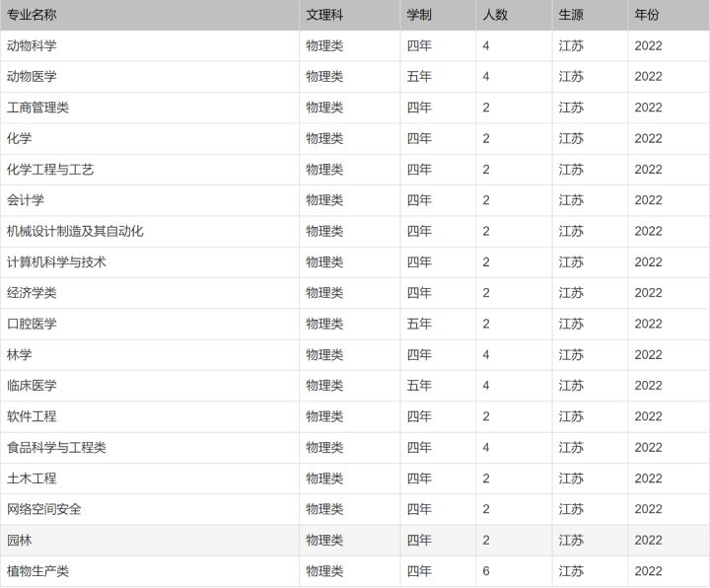Viewport: 710px width, 588px height.
Task: Click 物理类 in the 会计学 row
Action: pyautogui.click(x=324, y=200)
